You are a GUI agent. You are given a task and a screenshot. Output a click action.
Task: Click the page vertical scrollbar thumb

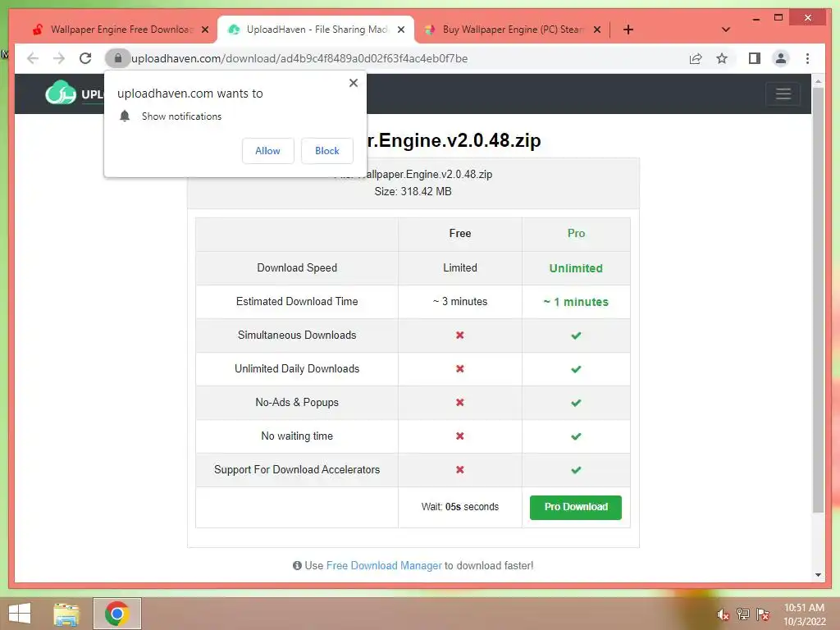(818, 300)
